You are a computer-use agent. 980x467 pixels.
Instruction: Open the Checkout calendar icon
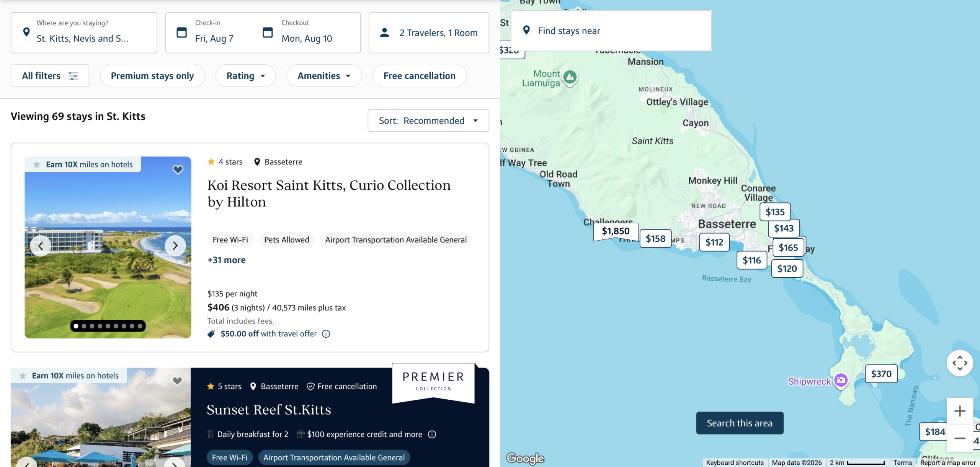pyautogui.click(x=268, y=33)
